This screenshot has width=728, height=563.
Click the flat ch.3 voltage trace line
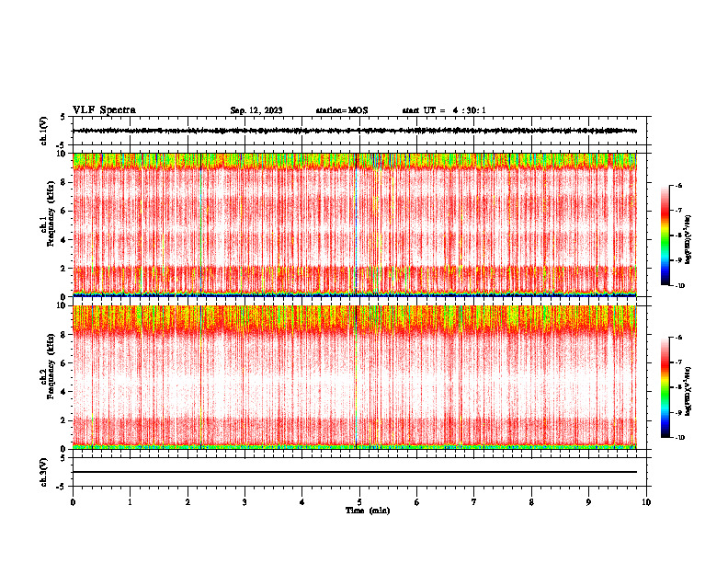click(x=355, y=472)
